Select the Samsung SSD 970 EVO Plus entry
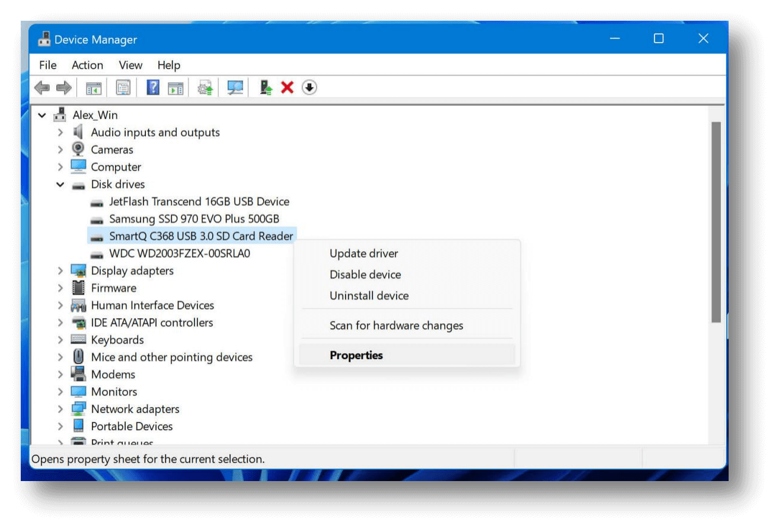The image size is (779, 532). coord(196,219)
